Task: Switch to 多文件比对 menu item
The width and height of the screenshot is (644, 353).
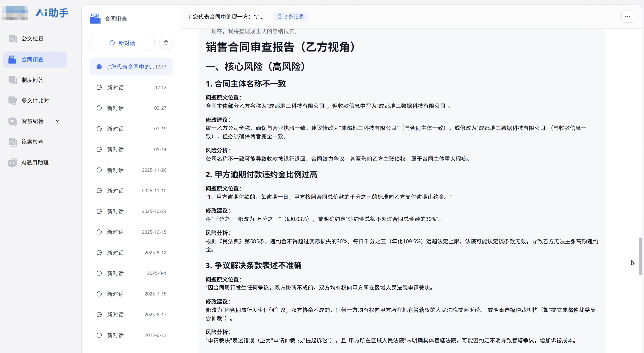Action: 35,101
